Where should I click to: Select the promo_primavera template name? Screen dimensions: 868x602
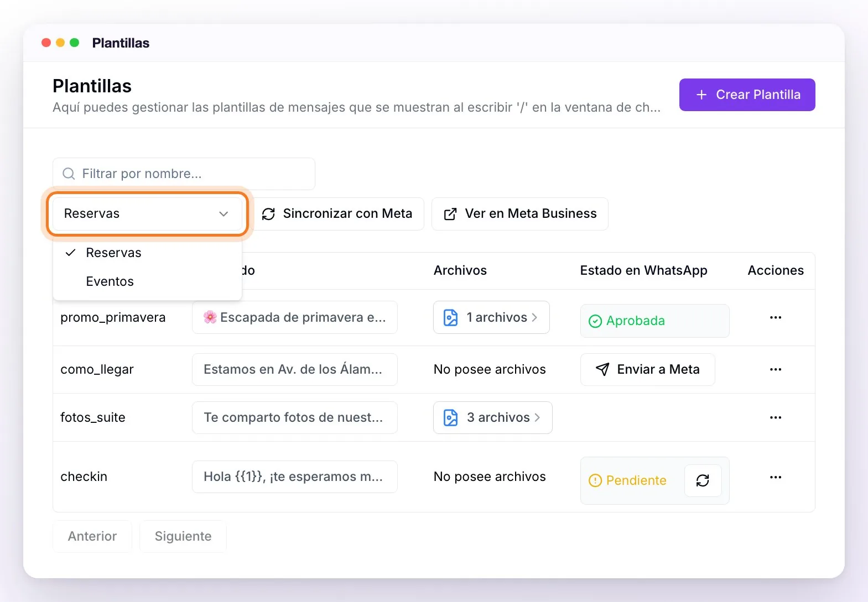[113, 317]
